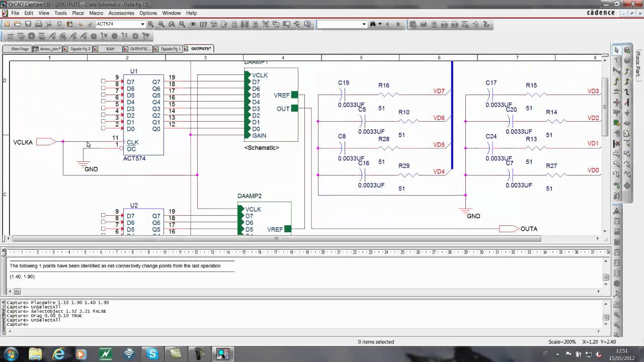644x362 pixels.
Task: Click the Zoom Out magnifier icon
Action: [161, 24]
